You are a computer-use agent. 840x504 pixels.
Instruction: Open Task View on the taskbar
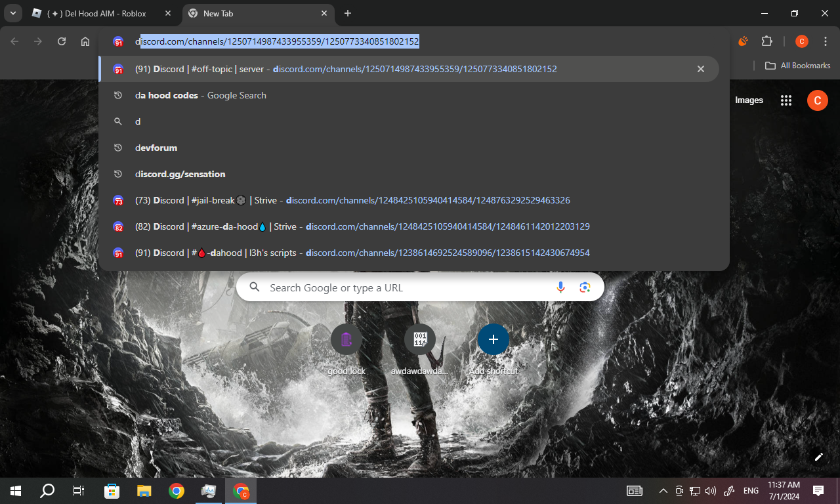click(x=79, y=491)
